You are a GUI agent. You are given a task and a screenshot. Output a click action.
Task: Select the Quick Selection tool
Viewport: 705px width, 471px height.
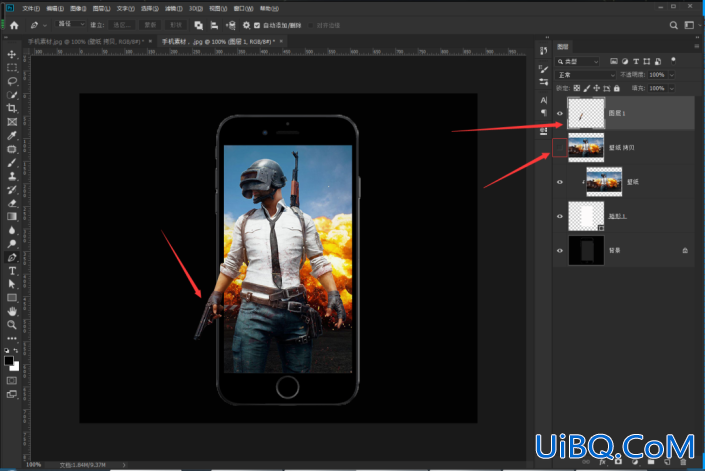tap(12, 95)
